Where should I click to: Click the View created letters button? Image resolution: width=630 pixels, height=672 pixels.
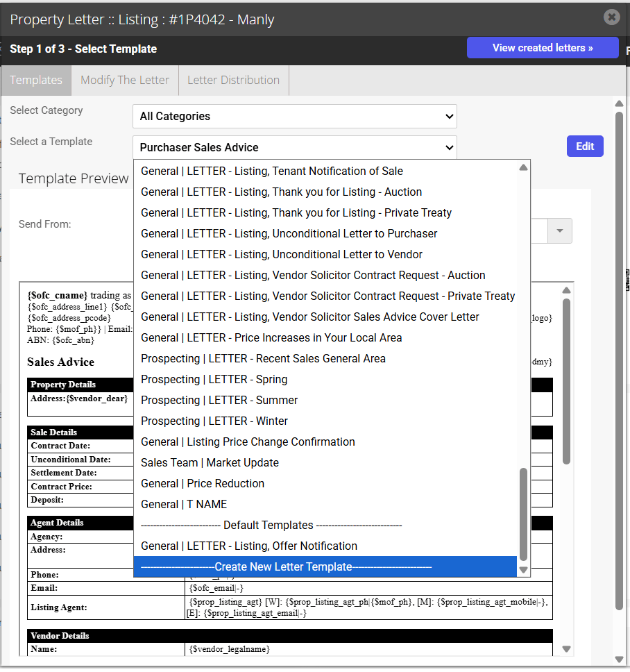click(x=543, y=48)
